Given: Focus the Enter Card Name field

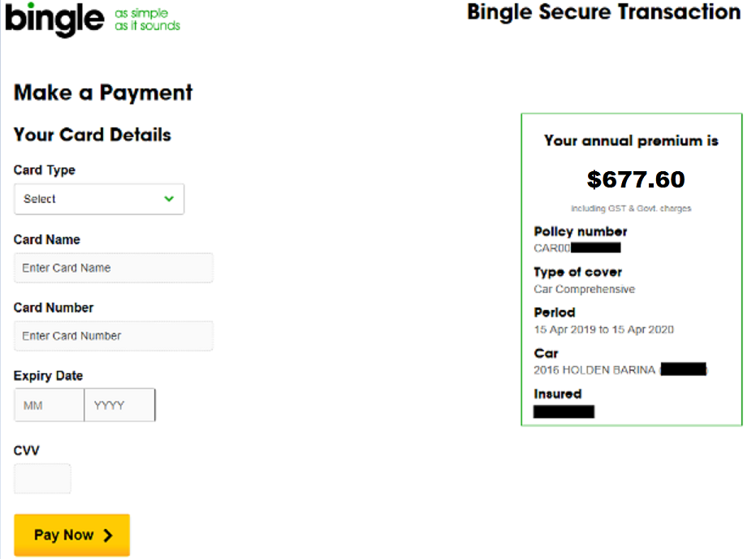Looking at the screenshot, I should [x=114, y=268].
